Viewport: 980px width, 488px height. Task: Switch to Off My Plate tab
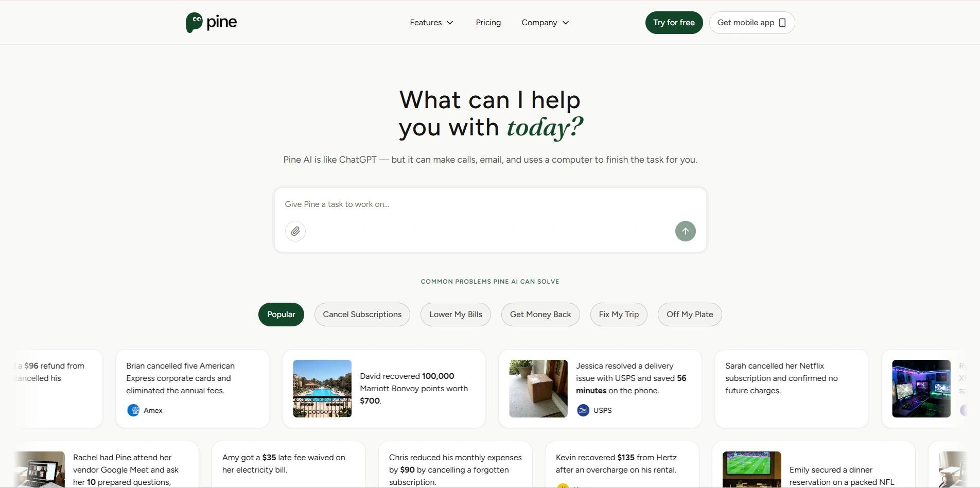pyautogui.click(x=689, y=315)
